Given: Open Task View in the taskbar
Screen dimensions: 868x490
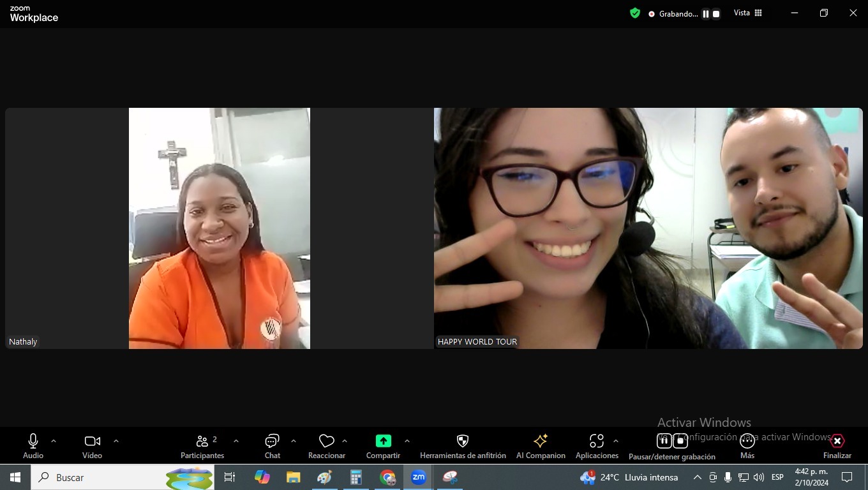Looking at the screenshot, I should point(230,477).
